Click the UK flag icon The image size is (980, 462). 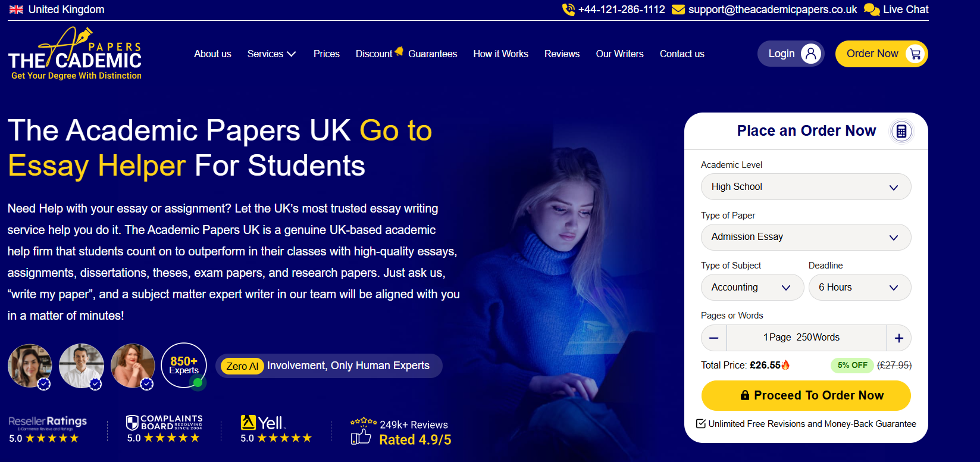(x=17, y=10)
